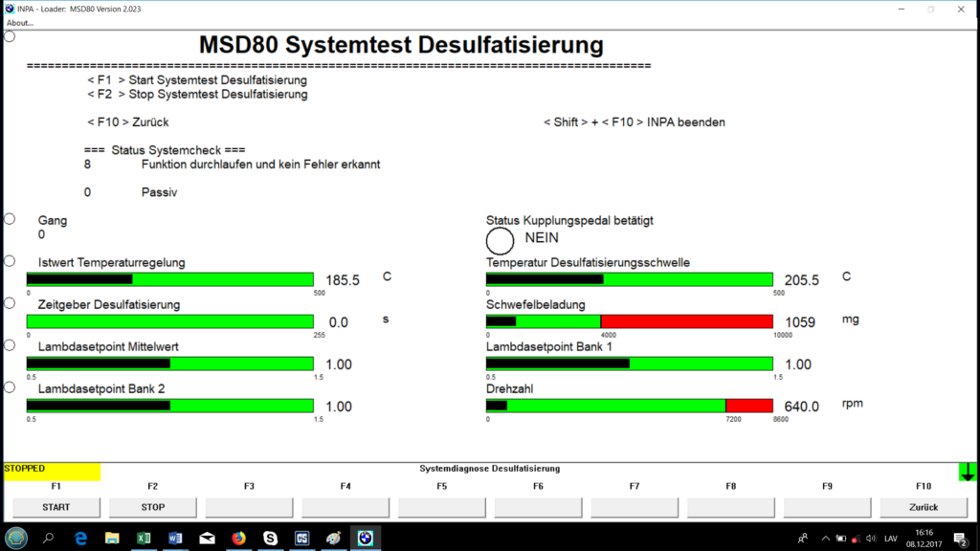Screen dimensions: 980x551
Task: Launch Excel from the taskbar
Action: [144, 539]
